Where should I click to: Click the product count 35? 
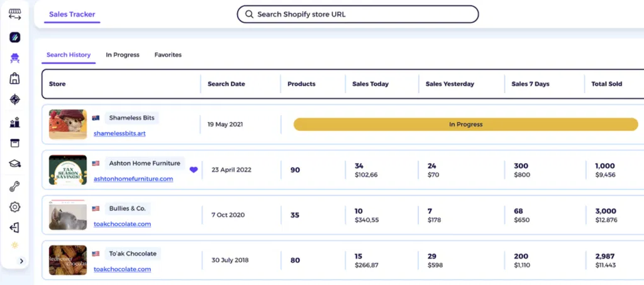(x=295, y=215)
